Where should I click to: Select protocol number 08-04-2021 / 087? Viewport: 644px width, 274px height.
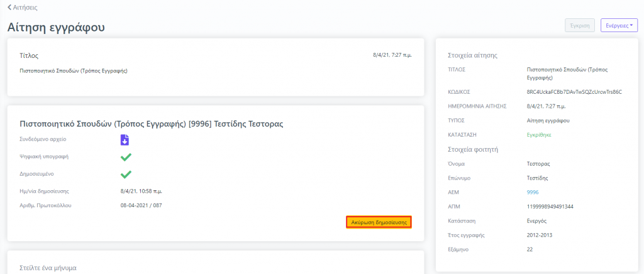click(142, 205)
